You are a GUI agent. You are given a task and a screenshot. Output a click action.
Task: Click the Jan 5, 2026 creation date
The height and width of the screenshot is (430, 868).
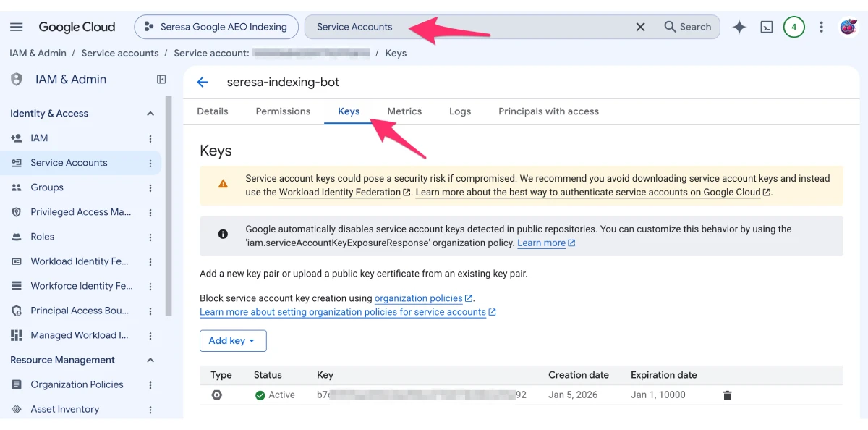coord(573,395)
